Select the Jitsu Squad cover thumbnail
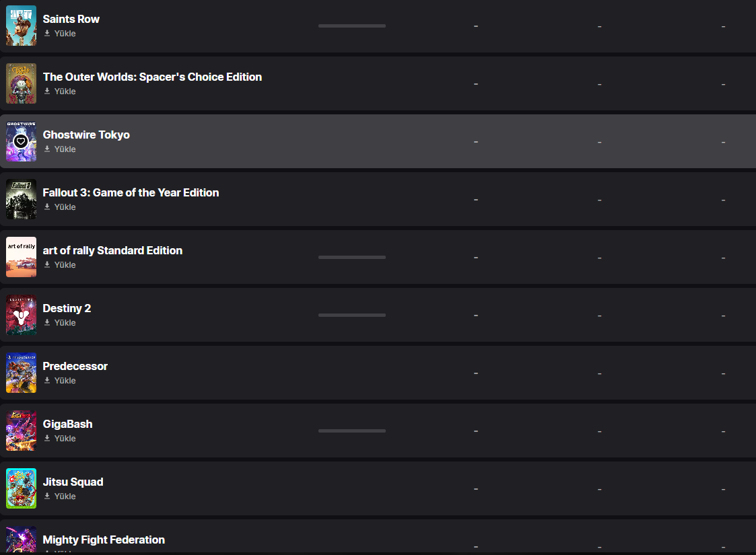Screen dimensions: 756x555 [x=21, y=488]
